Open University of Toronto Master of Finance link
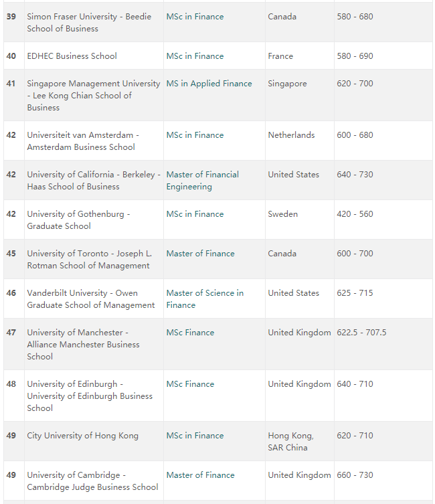Screen dimensions: 435x504 pyautogui.click(x=200, y=254)
